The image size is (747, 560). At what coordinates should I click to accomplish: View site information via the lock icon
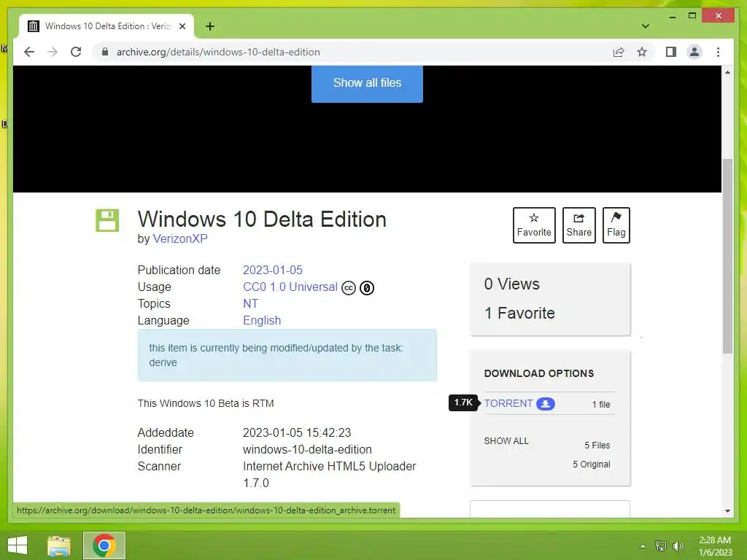105,52
